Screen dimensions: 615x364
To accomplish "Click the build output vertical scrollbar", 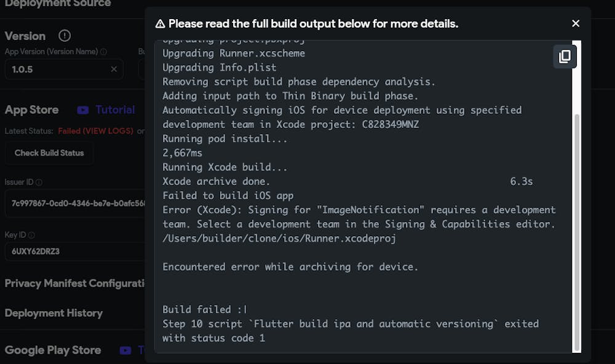I will [x=577, y=232].
